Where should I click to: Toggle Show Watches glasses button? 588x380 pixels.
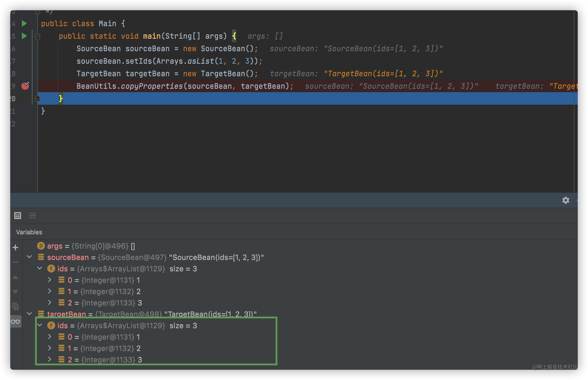[x=16, y=322]
